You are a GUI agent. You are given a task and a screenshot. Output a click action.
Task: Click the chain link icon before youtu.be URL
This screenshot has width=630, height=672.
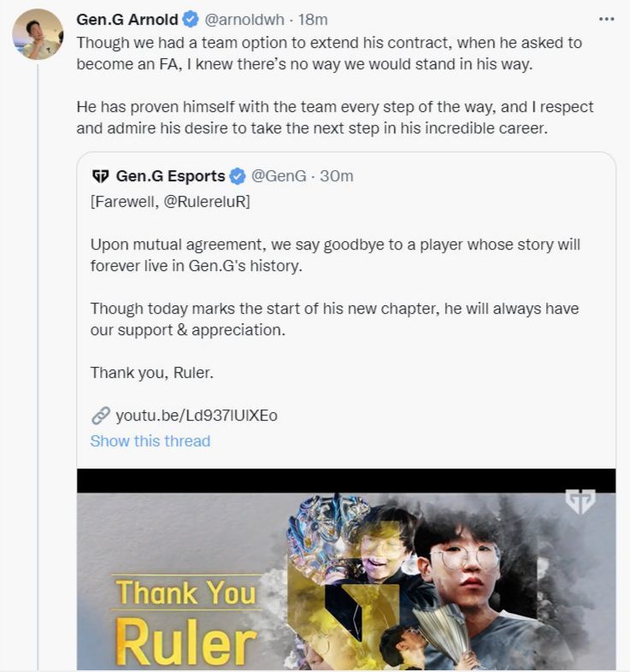coord(100,416)
